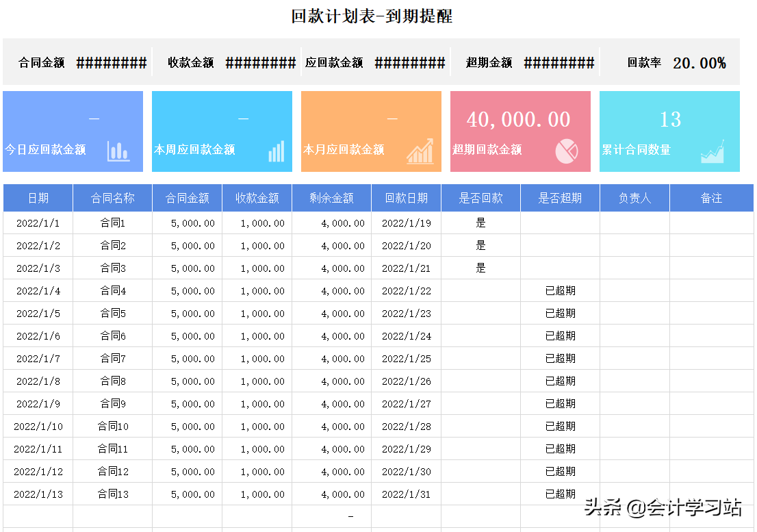Click the 本月应回款金额 card label
Viewport: 757px width, 532px height.
click(x=344, y=150)
